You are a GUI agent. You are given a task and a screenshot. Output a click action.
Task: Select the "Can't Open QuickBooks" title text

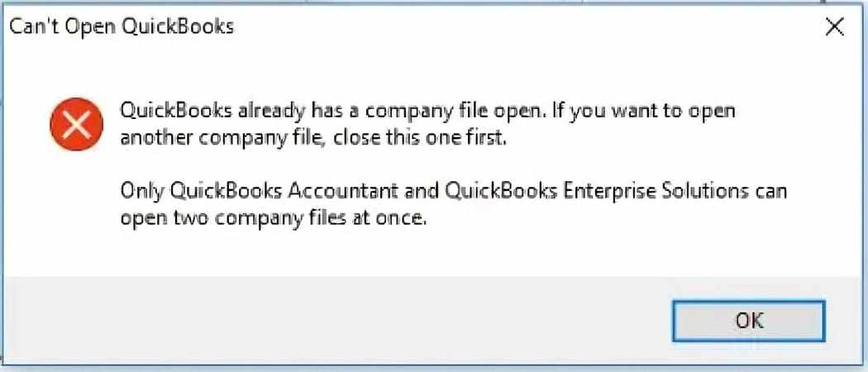(122, 26)
